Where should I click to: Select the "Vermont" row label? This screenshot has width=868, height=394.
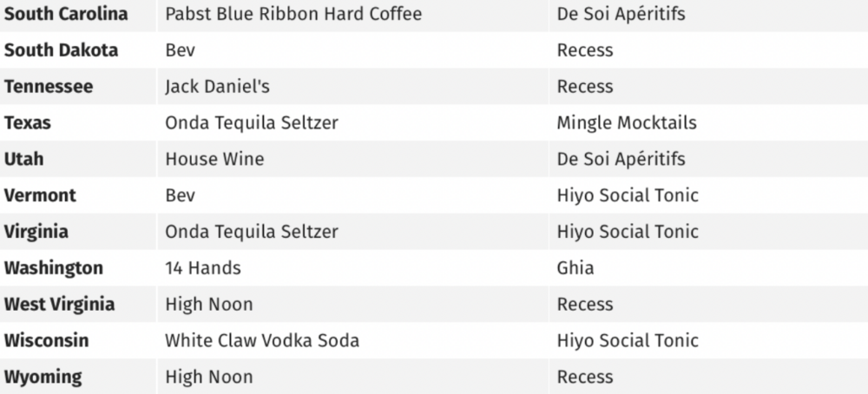click(x=40, y=195)
